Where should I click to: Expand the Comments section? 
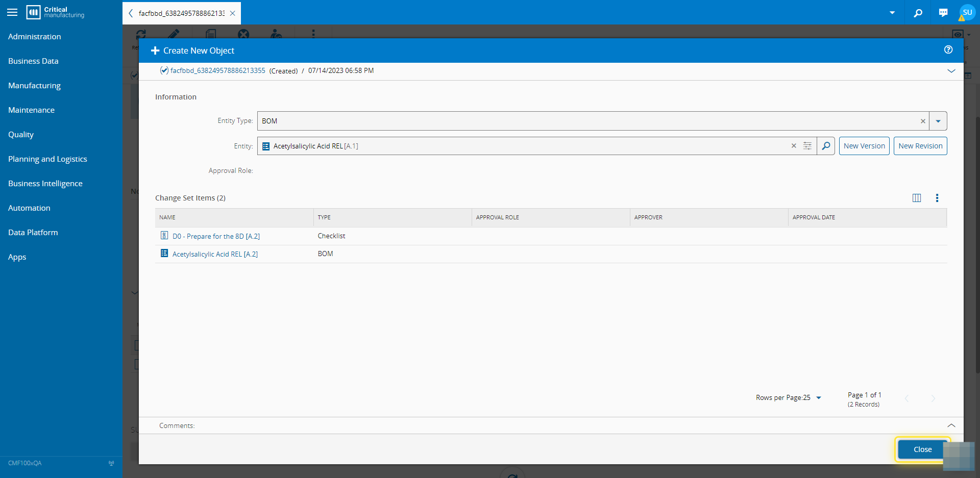tap(951, 425)
